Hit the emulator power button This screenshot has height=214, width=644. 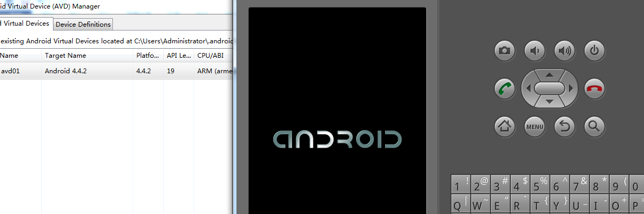[x=594, y=51]
